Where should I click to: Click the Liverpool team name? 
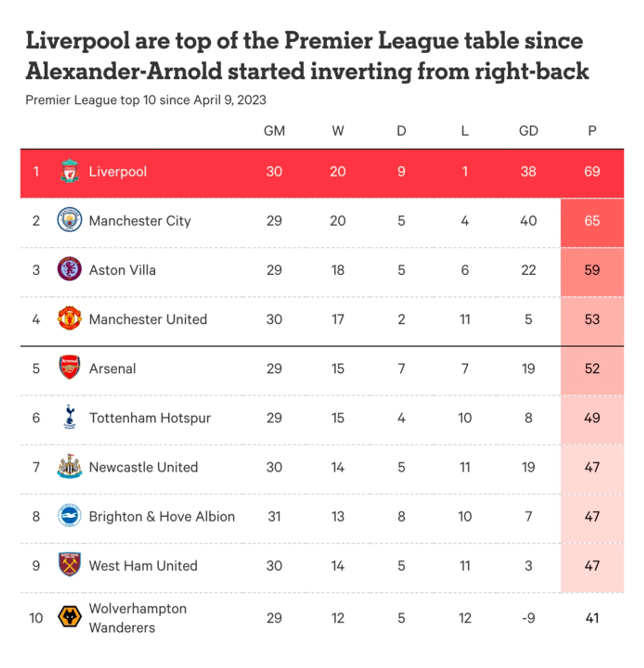[118, 172]
